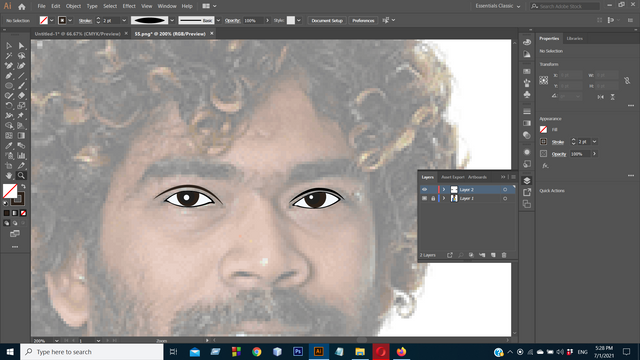Toggle visibility of Layer 1
The height and width of the screenshot is (360, 640).
click(x=424, y=198)
